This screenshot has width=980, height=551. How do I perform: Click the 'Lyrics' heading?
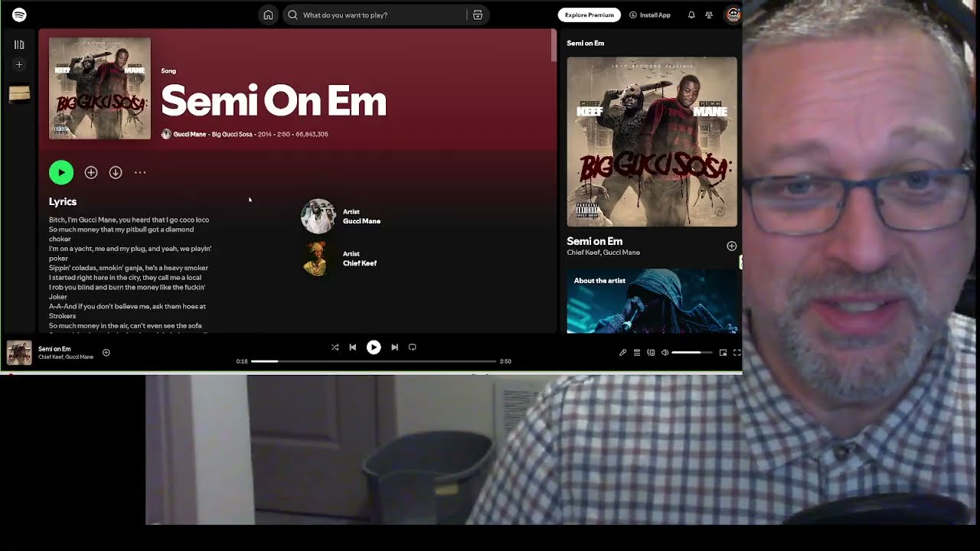tap(63, 202)
